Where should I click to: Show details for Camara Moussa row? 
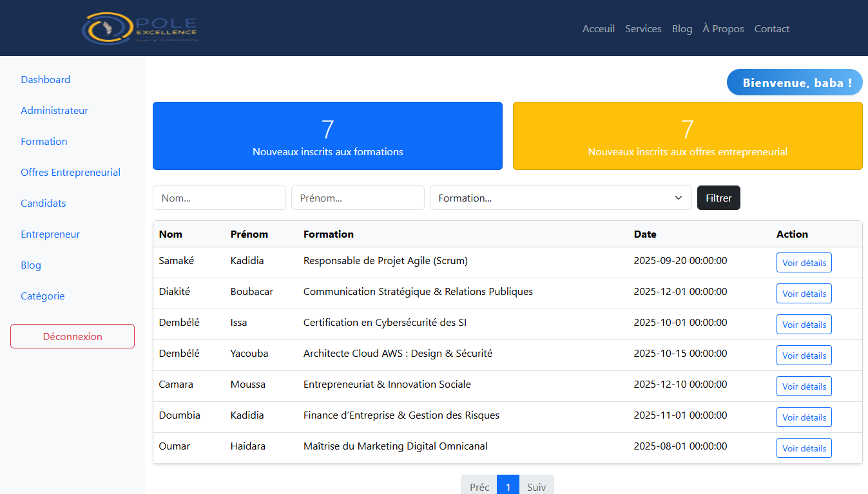point(804,386)
